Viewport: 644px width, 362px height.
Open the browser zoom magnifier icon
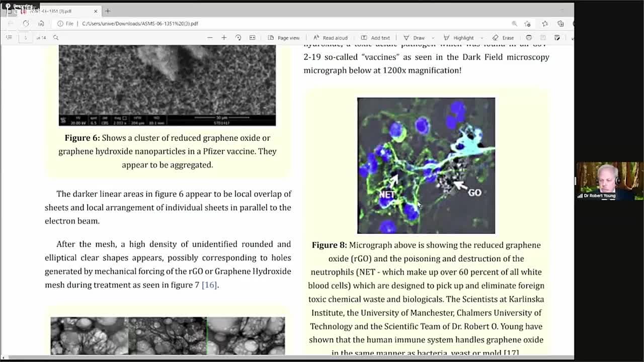tap(514, 24)
